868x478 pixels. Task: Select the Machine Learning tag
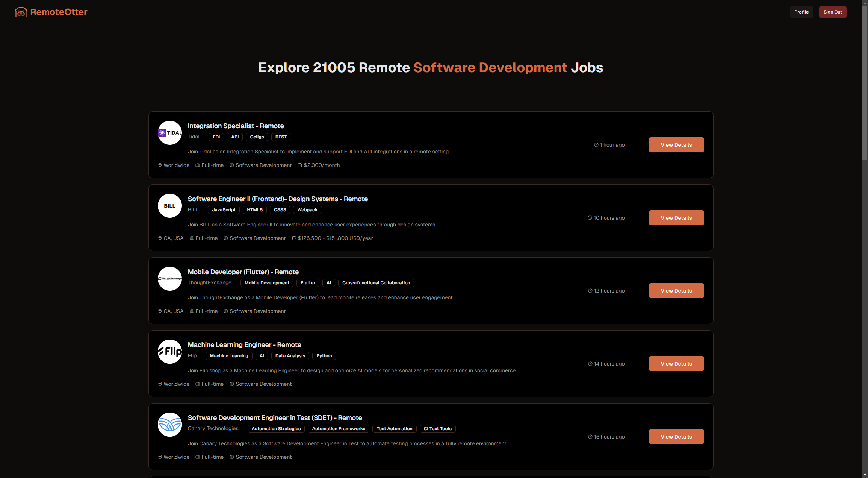229,356
